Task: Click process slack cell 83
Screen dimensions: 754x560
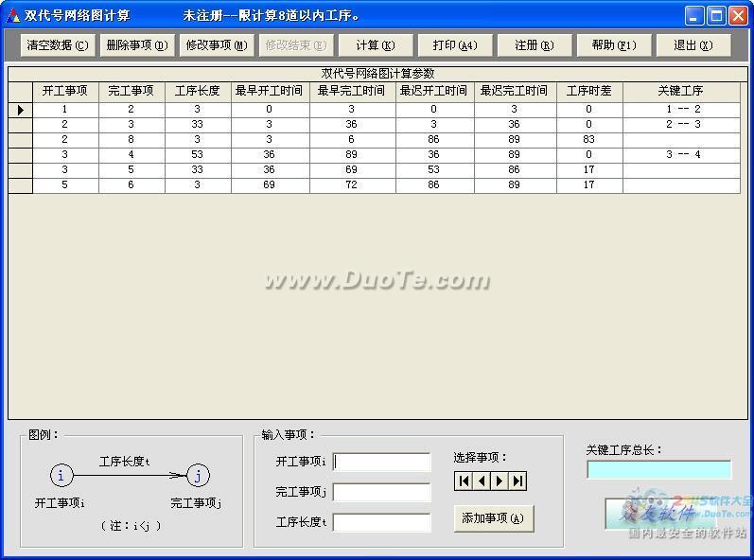Action: point(589,140)
